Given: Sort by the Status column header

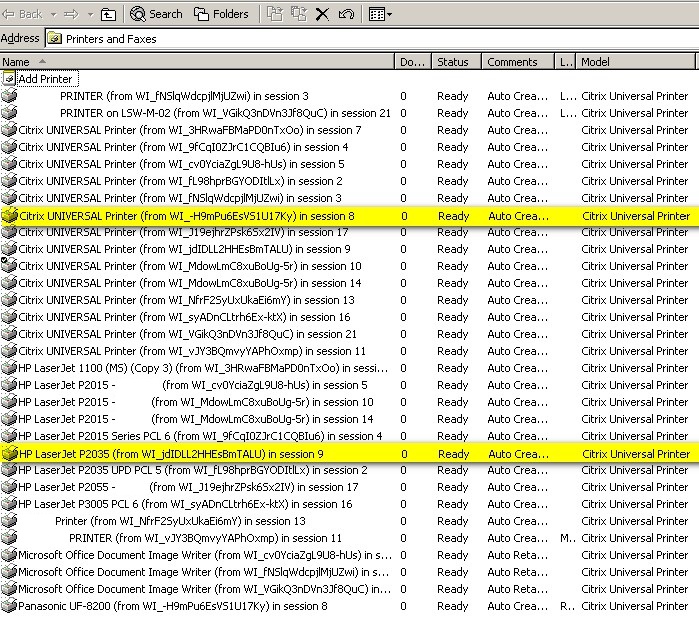Looking at the screenshot, I should [x=456, y=62].
